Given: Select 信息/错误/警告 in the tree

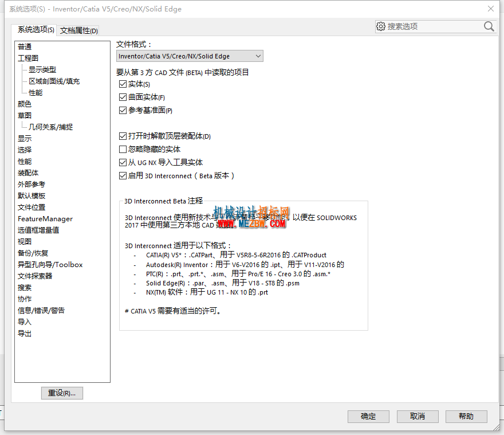Looking at the screenshot, I should (41, 311).
